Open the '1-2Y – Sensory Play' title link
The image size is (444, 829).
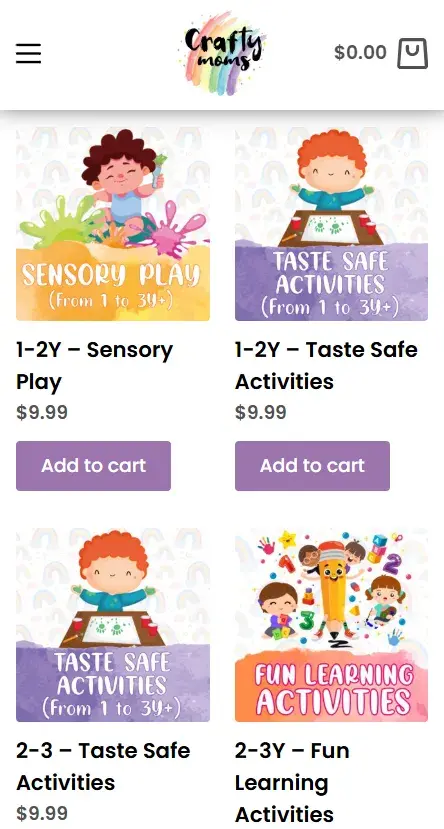point(95,366)
